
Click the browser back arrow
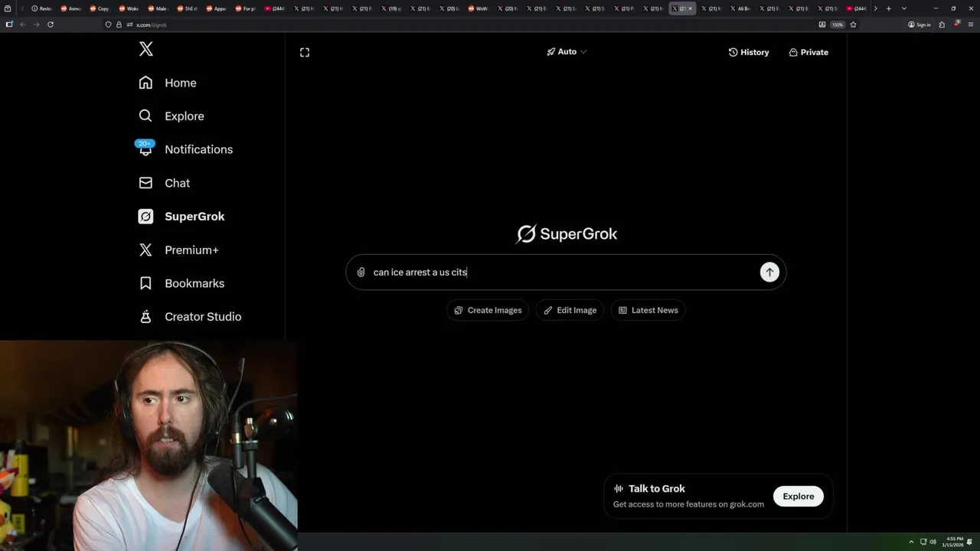23,24
